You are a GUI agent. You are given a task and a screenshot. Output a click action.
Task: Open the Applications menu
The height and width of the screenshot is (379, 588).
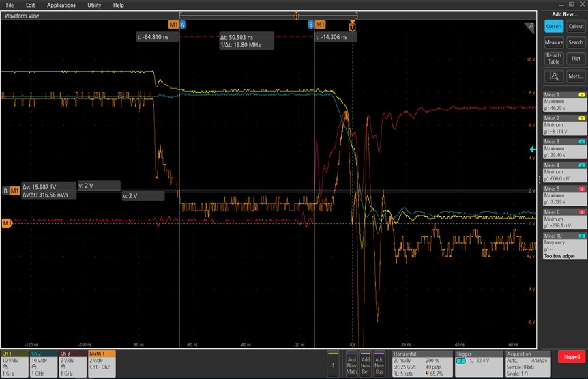pyautogui.click(x=61, y=5)
